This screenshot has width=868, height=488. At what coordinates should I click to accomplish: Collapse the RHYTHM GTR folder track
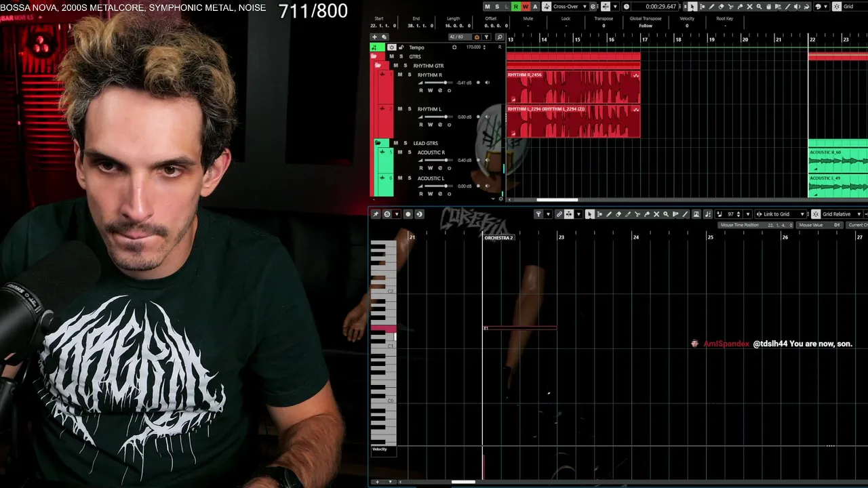[x=378, y=66]
